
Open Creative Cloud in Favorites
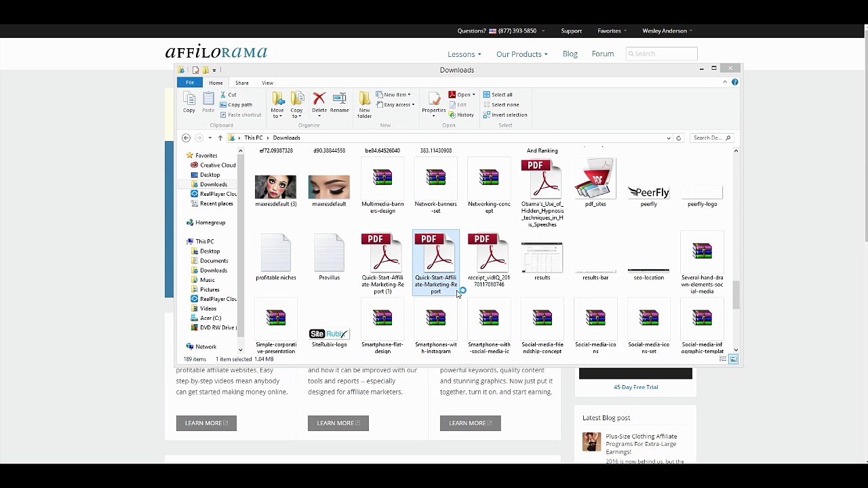point(214,165)
